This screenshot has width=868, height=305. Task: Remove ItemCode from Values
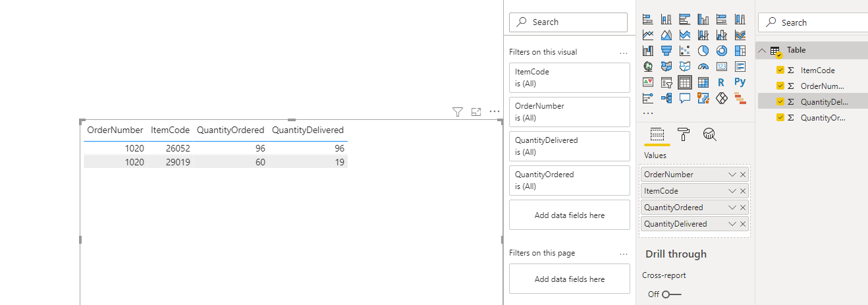[x=743, y=191]
